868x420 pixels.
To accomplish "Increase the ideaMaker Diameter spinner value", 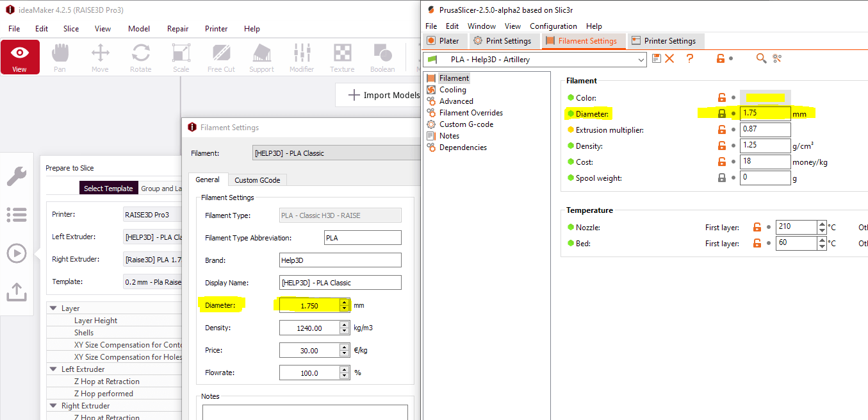I will pos(345,302).
